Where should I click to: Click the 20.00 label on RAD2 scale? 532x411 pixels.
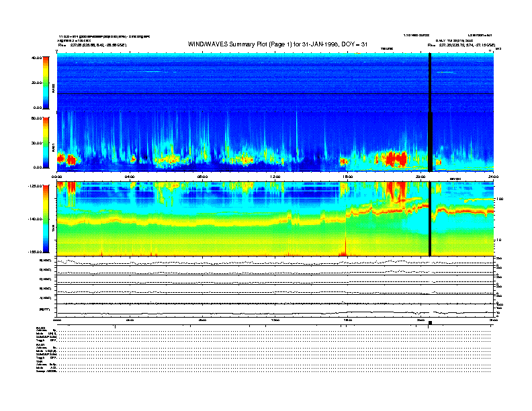tap(37, 83)
